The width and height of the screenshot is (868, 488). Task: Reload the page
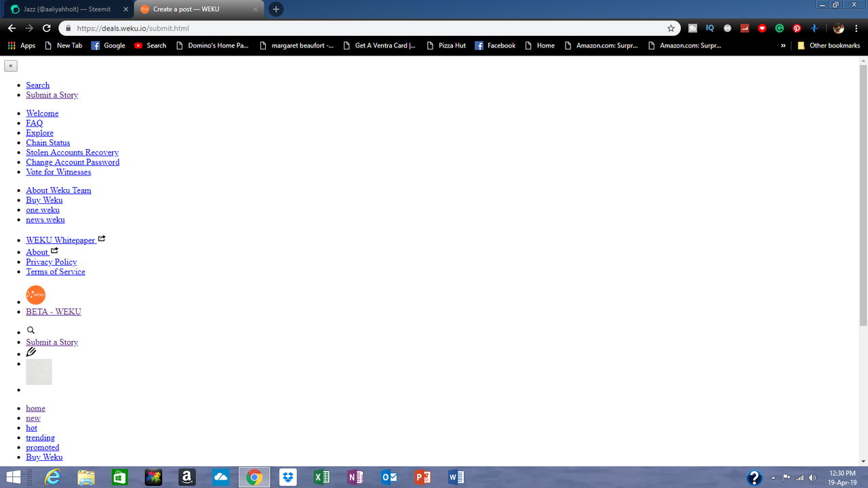[x=47, y=28]
